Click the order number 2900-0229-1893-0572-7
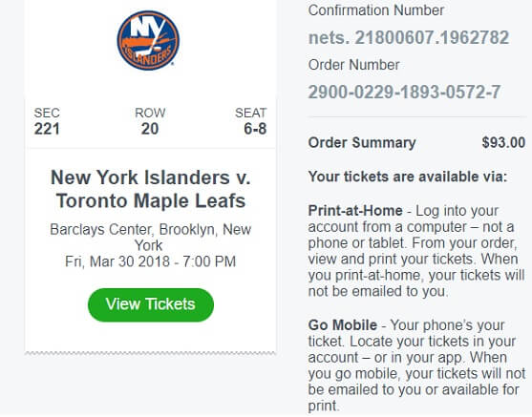532x417 pixels. (404, 92)
